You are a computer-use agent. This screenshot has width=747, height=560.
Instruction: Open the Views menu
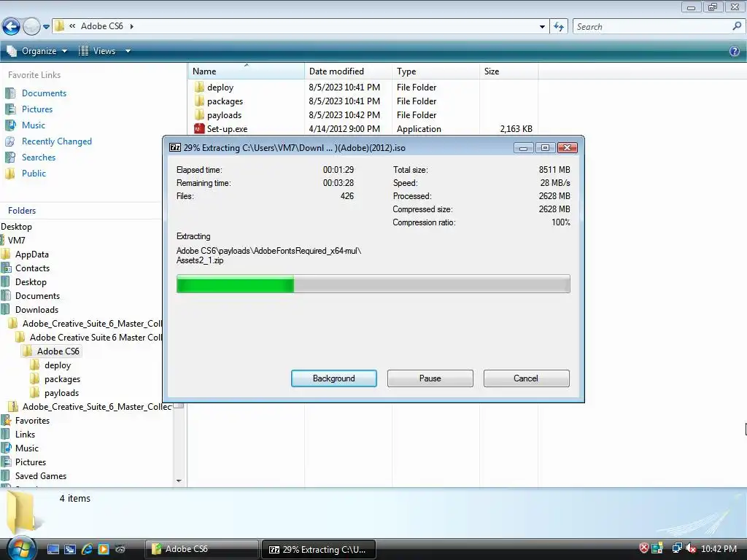tap(98, 51)
